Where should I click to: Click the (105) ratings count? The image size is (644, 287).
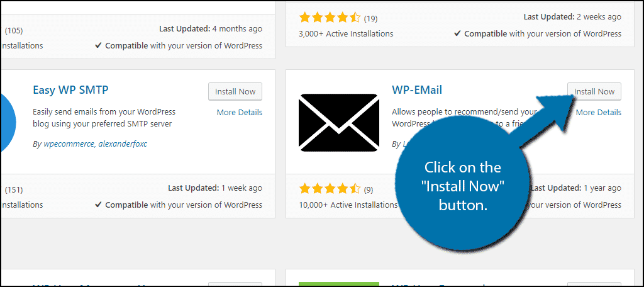coord(14,30)
